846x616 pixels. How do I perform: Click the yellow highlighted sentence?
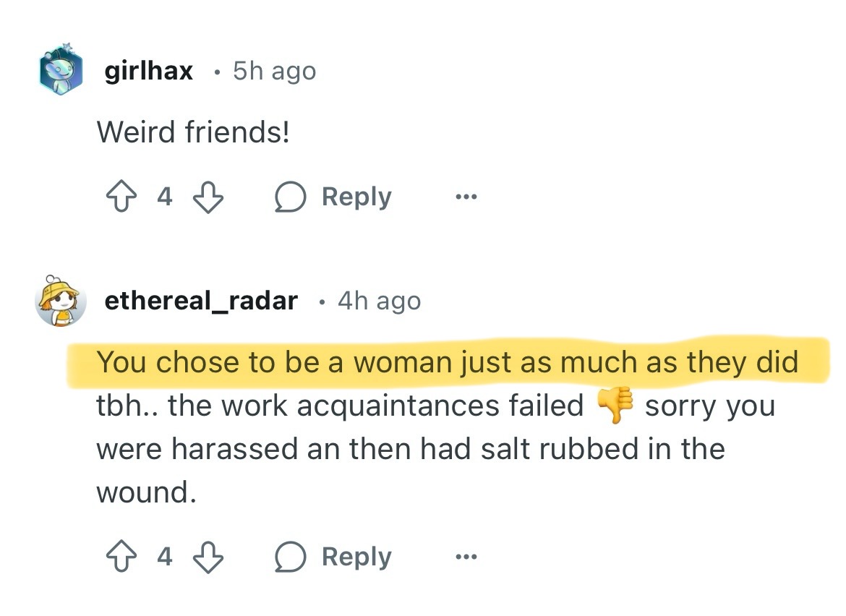tap(447, 362)
